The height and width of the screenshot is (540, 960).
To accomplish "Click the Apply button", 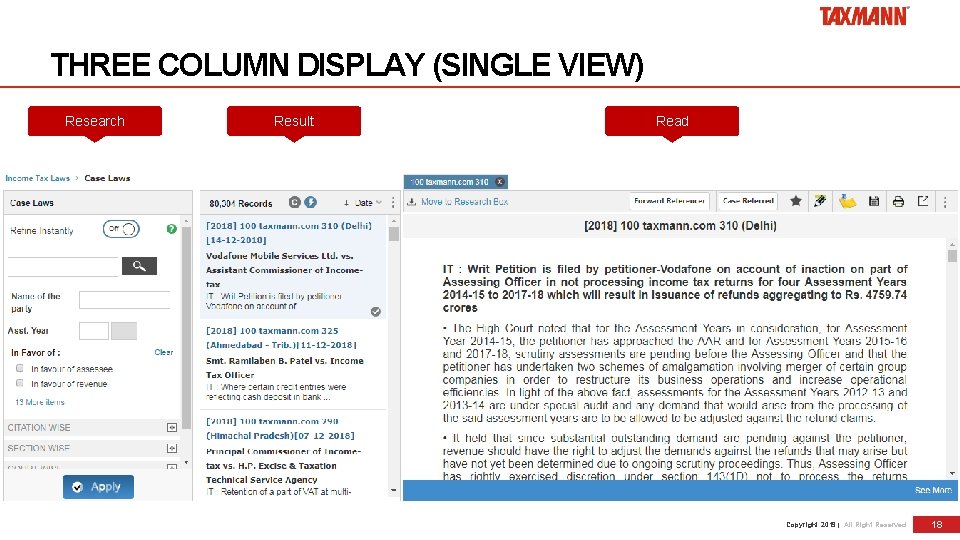I will pos(98,487).
